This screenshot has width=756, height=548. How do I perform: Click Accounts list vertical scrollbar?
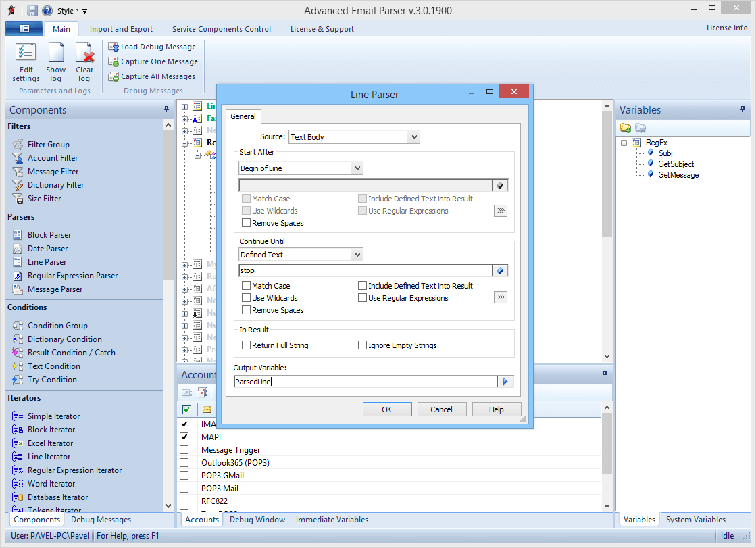coord(607,456)
